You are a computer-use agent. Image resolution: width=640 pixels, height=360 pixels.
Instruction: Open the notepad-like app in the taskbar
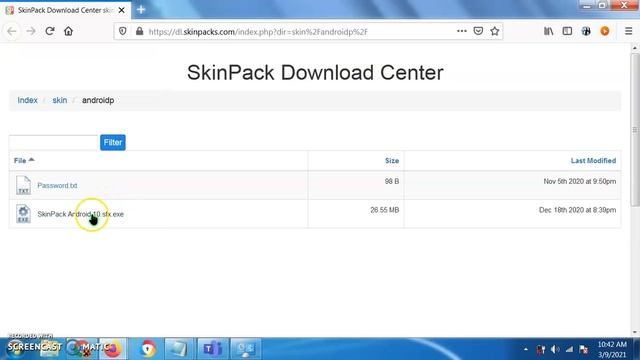[179, 349]
